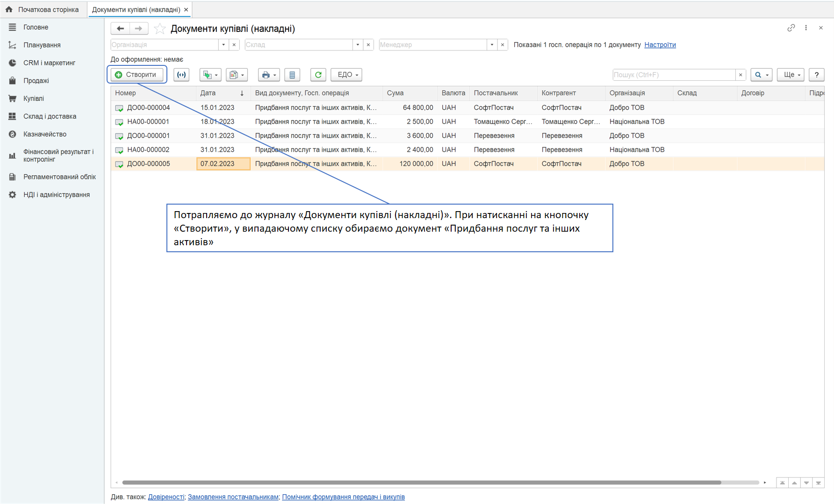Expand the Організація filter dropdown arrow

(x=223, y=45)
